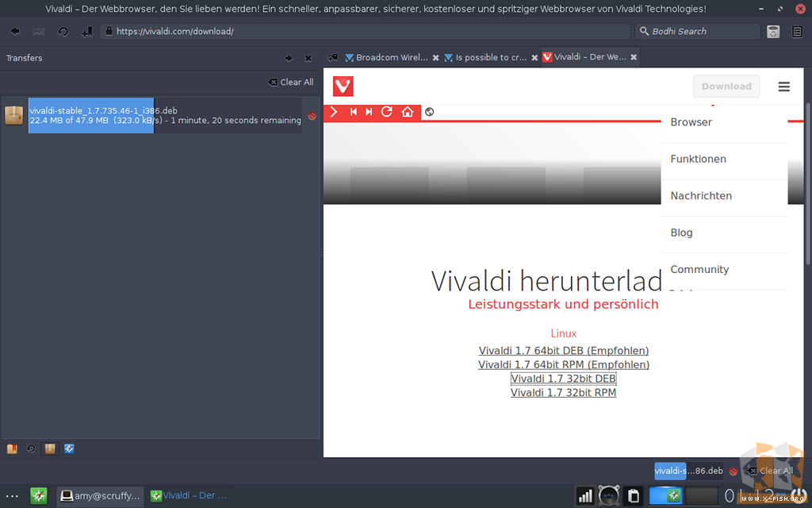
Task: Click the chevron arrow in the page's red toolbar
Action: (334, 111)
